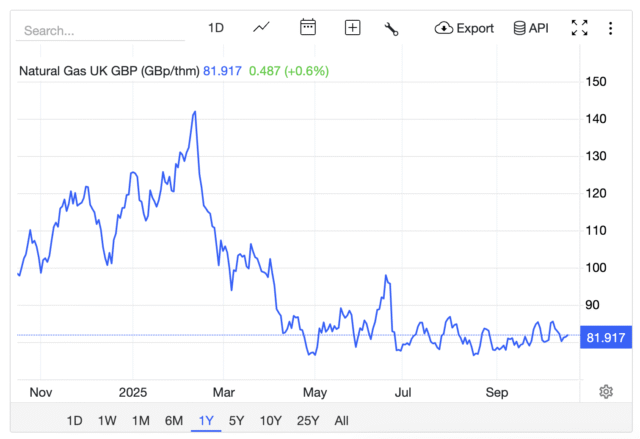Switch to 6M time range
Viewport: 640px width, 439px height.
(x=174, y=420)
